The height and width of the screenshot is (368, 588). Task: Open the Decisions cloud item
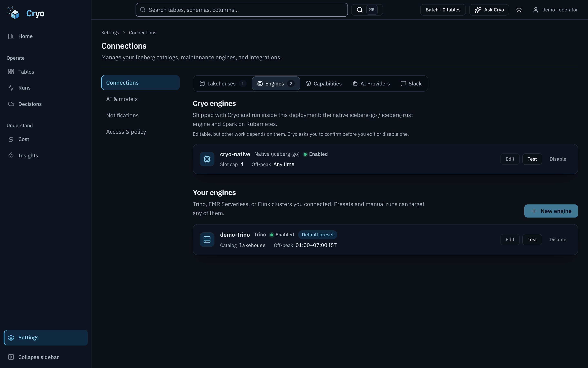[46, 104]
